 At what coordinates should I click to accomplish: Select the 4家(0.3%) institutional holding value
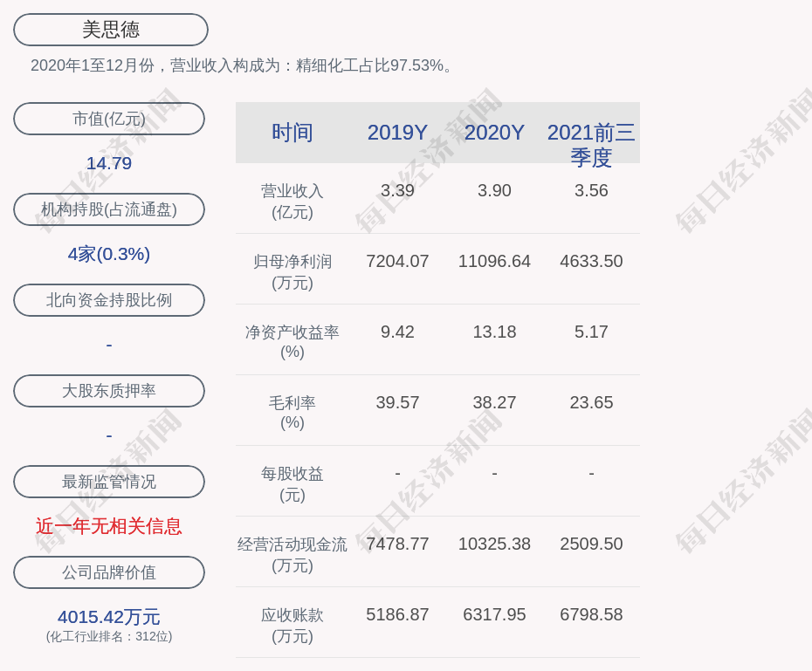tap(109, 254)
